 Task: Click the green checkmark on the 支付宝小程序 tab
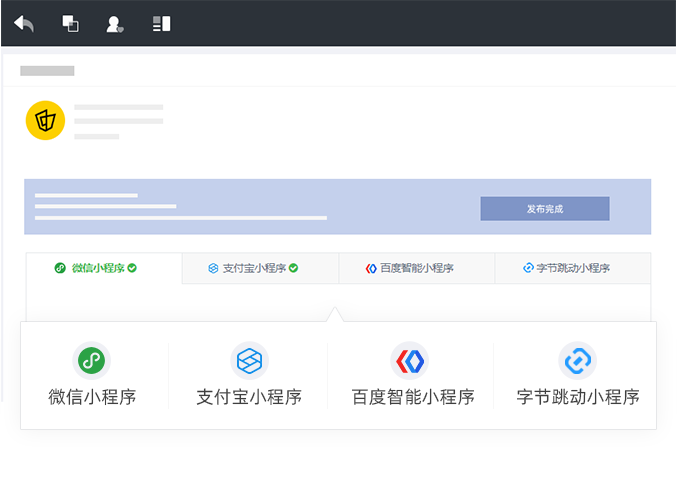click(294, 268)
